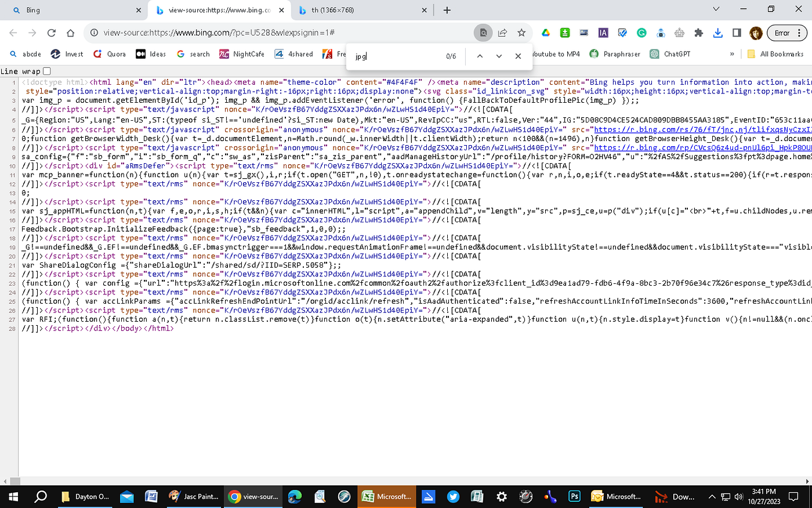Screen dimensions: 812x508
Task: Switch to the view-source bing tab
Action: pos(219,10)
